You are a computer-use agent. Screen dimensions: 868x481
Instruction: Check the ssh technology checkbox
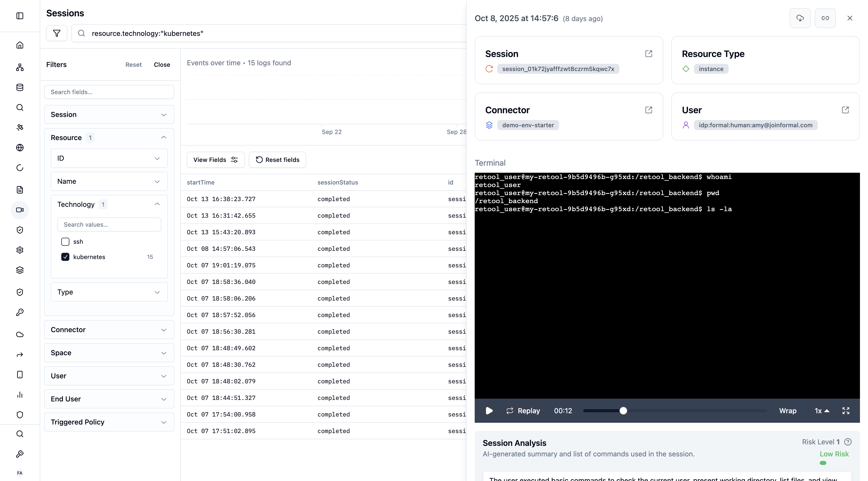tap(65, 242)
